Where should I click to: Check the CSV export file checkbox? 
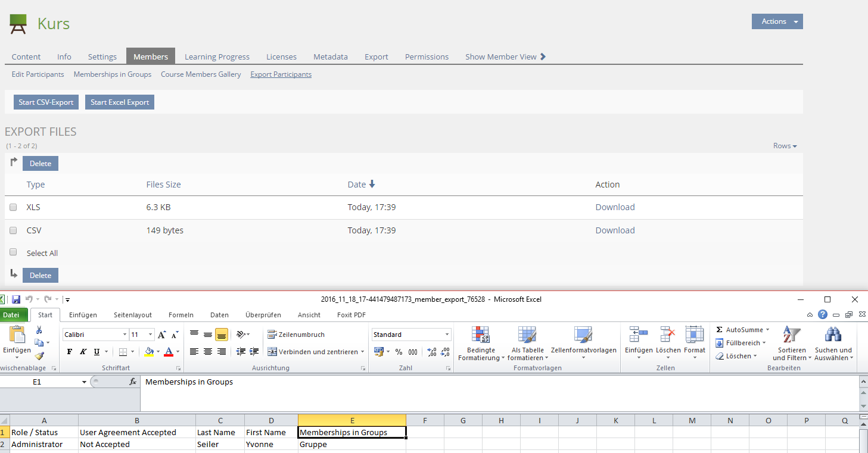(x=13, y=230)
